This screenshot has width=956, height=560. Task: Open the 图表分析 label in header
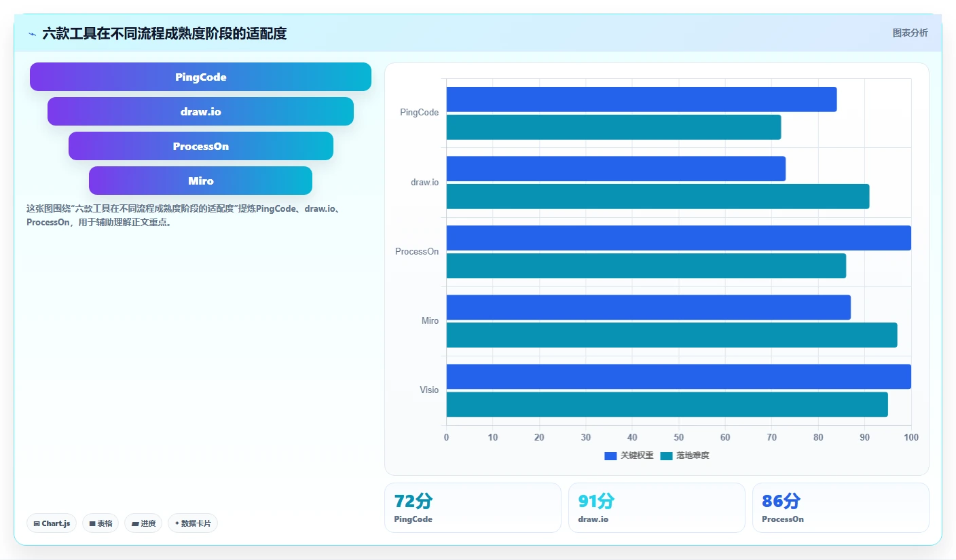[x=910, y=33]
